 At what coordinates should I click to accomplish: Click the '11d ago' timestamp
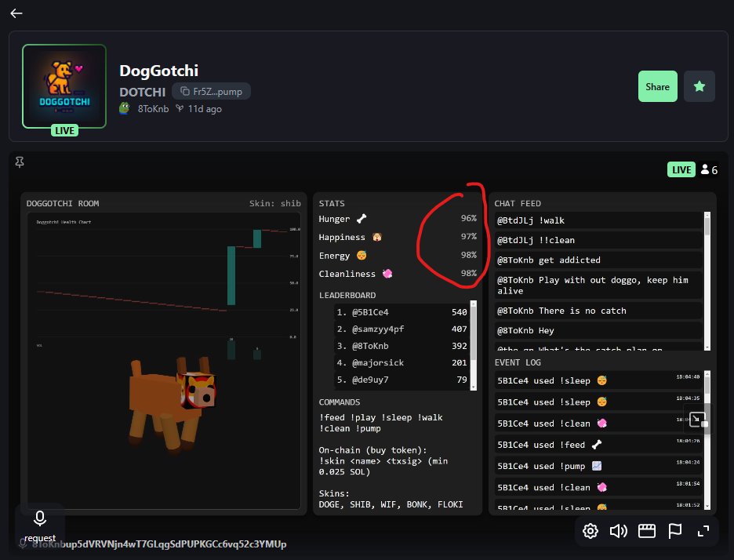pos(205,109)
